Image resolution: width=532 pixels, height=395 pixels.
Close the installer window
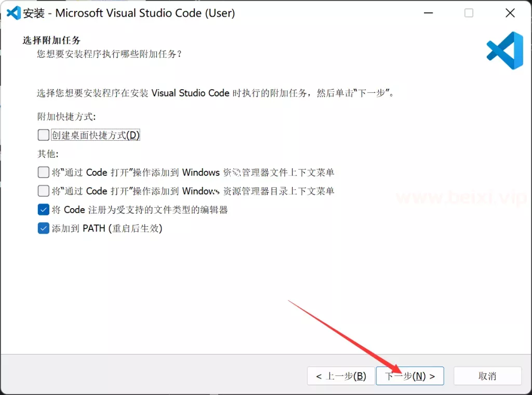tap(510, 13)
